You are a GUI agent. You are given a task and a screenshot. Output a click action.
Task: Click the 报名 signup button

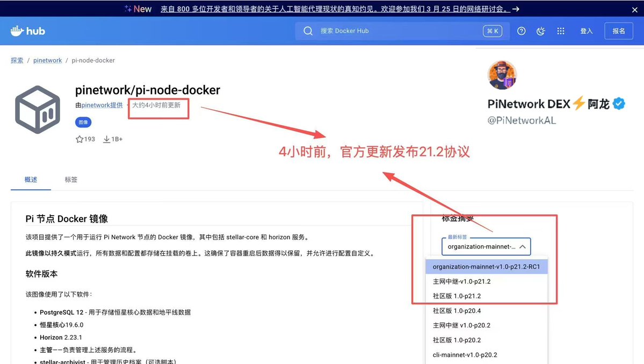coord(618,31)
